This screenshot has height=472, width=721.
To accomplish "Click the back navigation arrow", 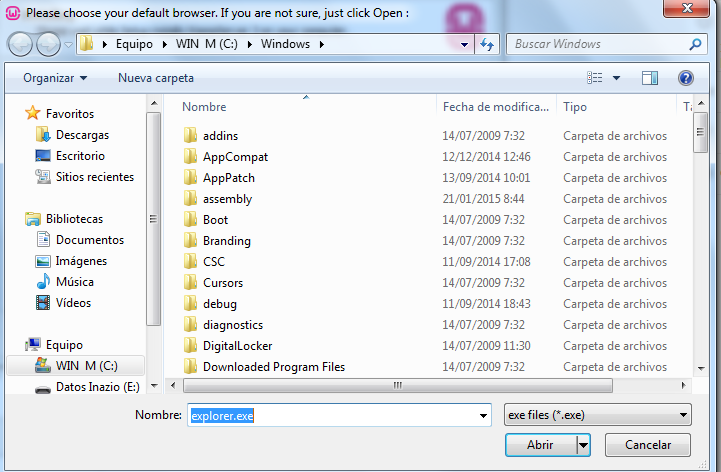I will pos(20,45).
